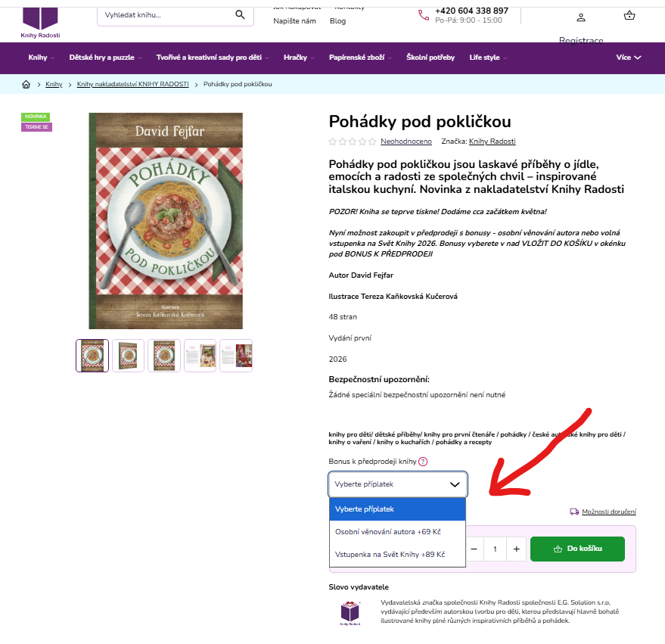
Task: Increase quantity with plus button
Action: click(x=516, y=549)
